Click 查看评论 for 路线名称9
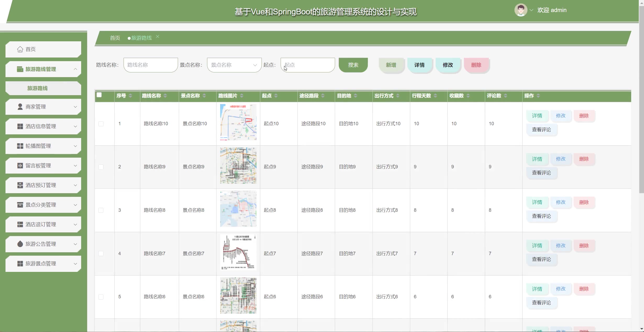 (x=541, y=173)
